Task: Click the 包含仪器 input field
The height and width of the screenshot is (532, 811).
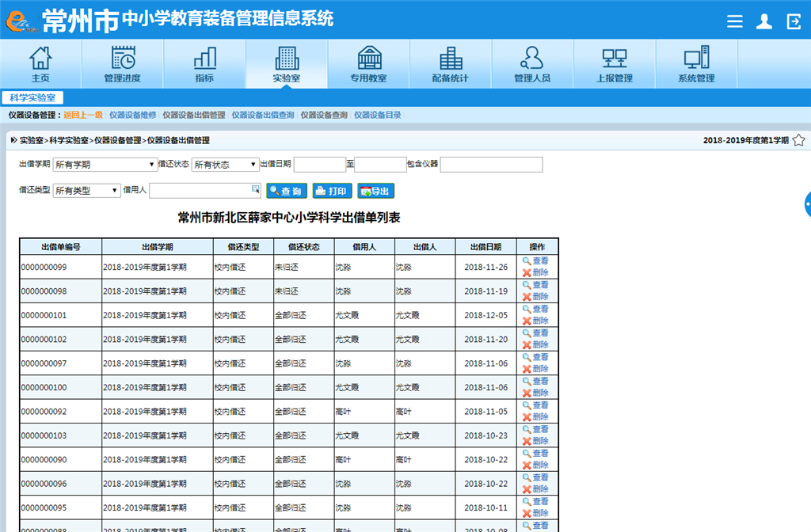Action: pos(491,165)
